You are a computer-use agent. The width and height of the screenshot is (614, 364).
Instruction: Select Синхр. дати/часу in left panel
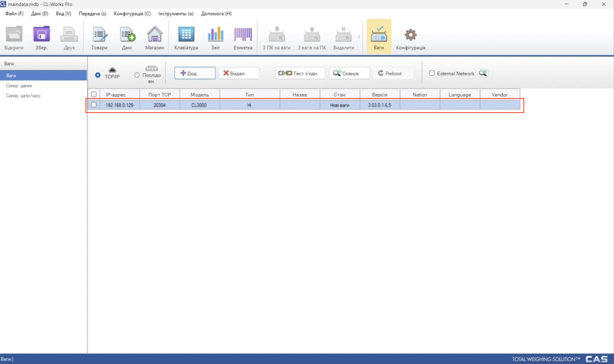23,96
